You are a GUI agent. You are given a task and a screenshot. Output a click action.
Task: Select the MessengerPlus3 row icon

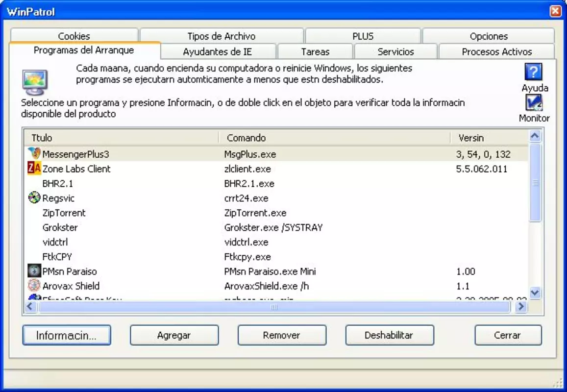[34, 154]
